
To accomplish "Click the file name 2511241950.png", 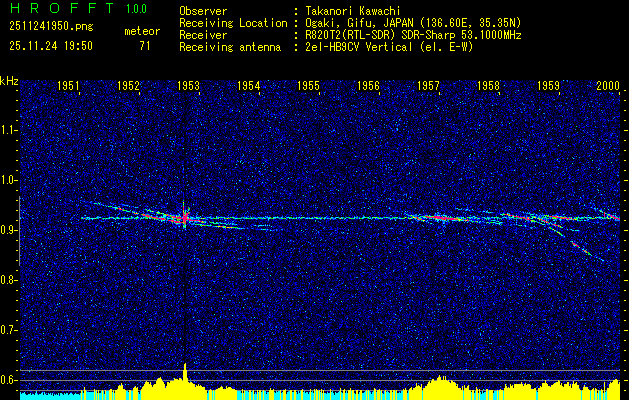I will tap(51, 27).
